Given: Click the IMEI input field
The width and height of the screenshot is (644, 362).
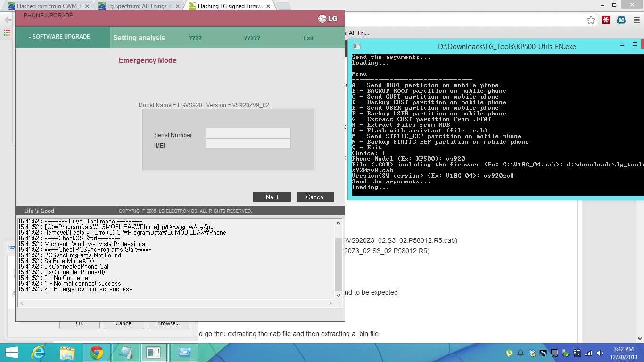Looking at the screenshot, I should point(248,143).
